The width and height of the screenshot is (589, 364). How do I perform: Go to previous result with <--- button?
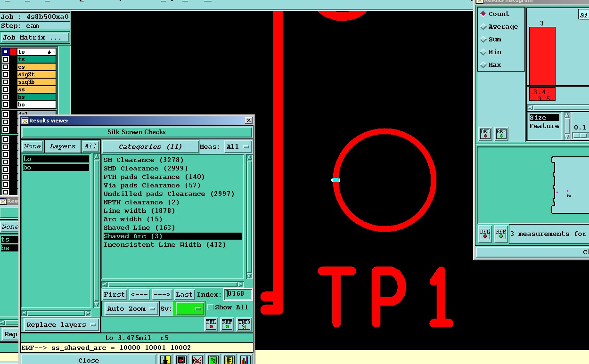(x=139, y=294)
